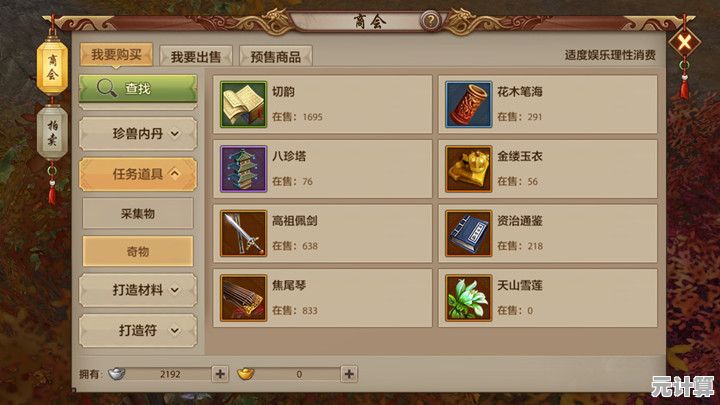Select the 高祖佩剑 sword icon

pos(243,233)
